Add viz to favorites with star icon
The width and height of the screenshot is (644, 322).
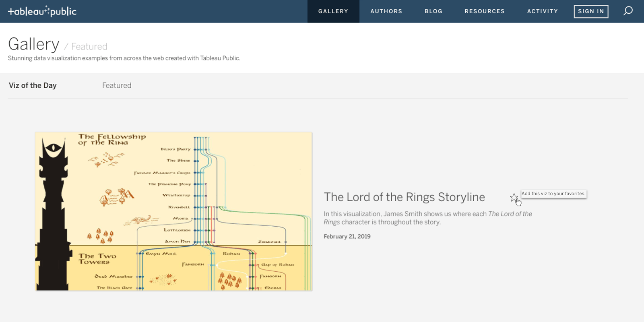[514, 198]
